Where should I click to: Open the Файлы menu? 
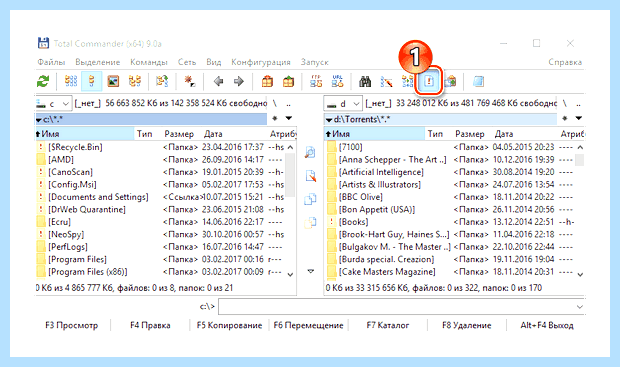coord(51,62)
